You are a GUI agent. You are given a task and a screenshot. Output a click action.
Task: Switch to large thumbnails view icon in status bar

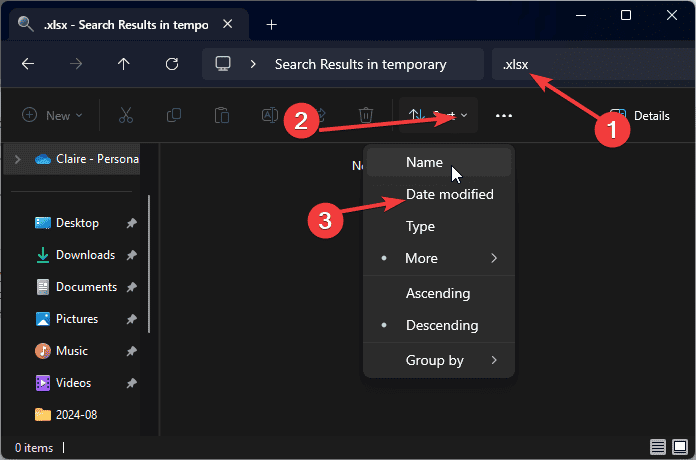pos(681,447)
